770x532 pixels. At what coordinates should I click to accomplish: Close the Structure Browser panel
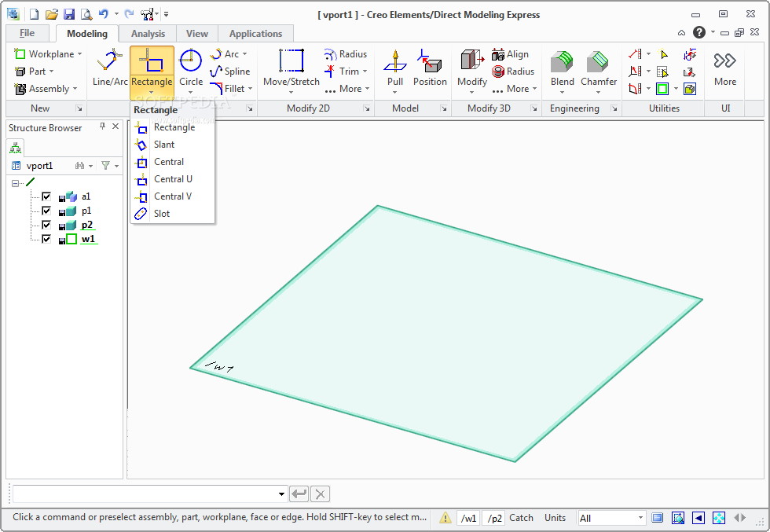pos(116,127)
